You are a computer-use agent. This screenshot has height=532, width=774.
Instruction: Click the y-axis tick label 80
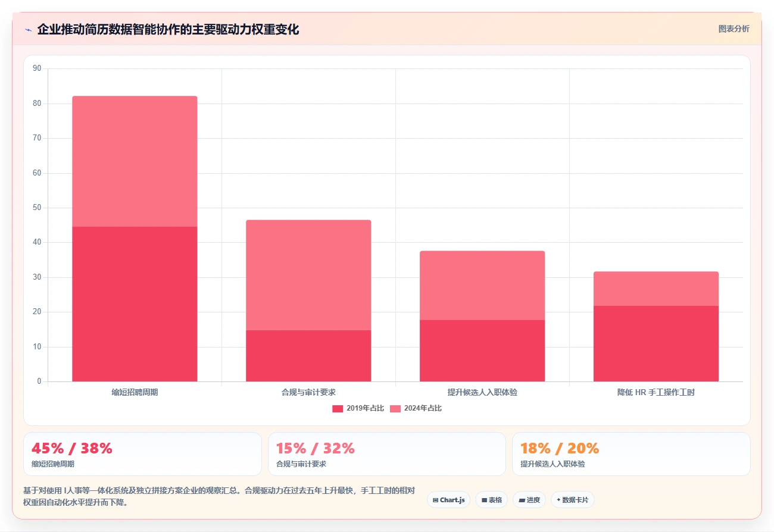tap(37, 104)
